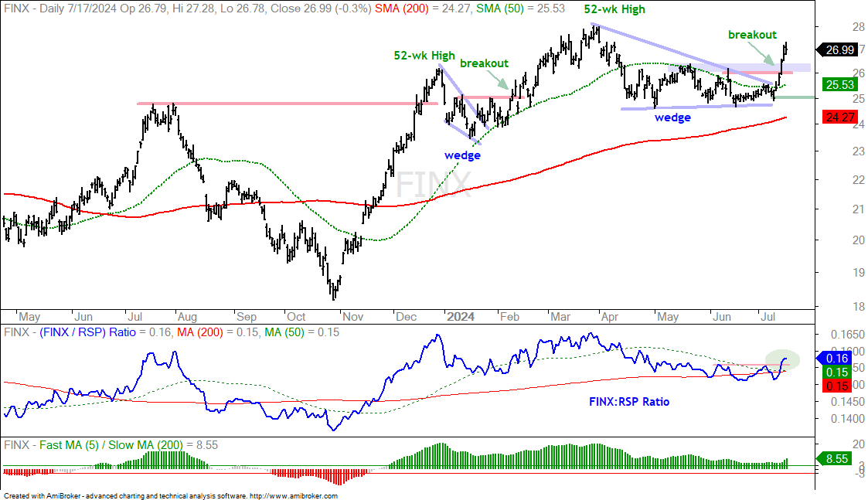Screen dimensions: 868x500
Task: Click the 'FINX:RSP Ratio' text label
Action: point(629,401)
